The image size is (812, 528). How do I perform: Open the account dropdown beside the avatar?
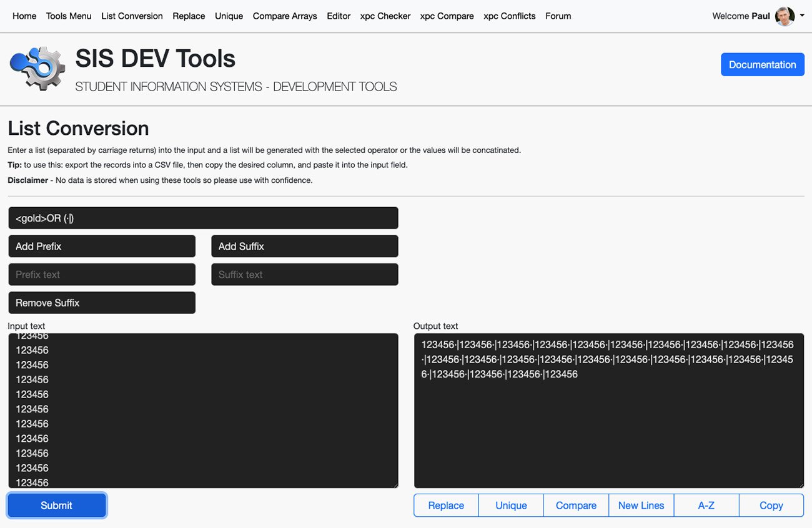(801, 16)
